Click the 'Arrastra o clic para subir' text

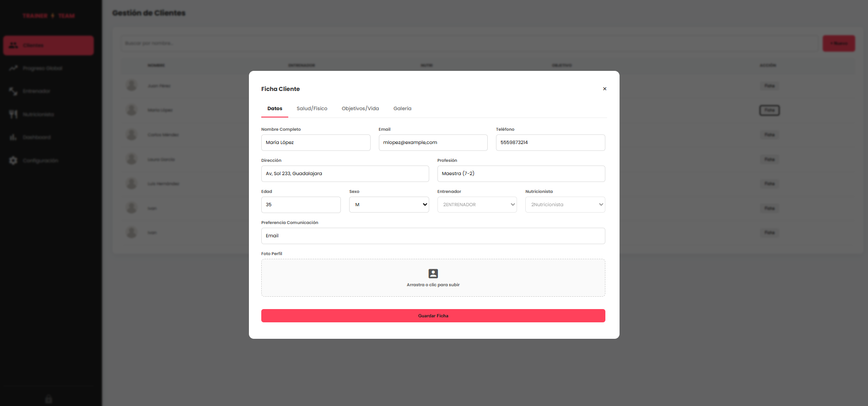(x=433, y=285)
